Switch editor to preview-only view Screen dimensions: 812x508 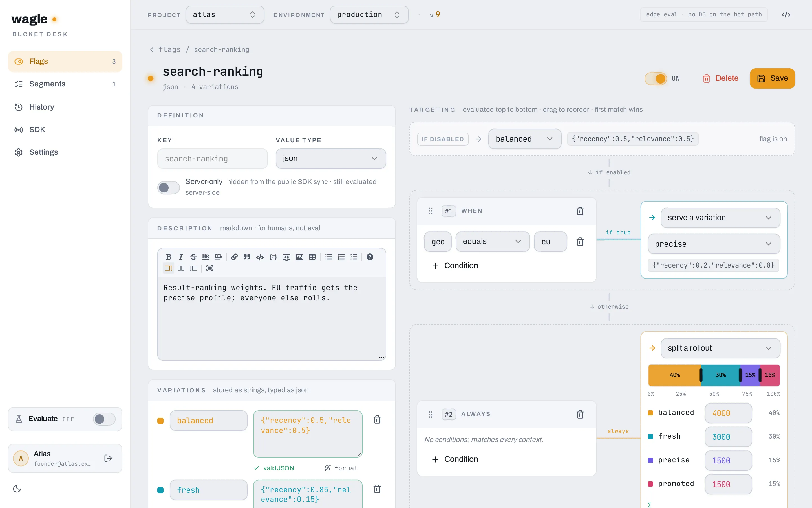tap(193, 268)
